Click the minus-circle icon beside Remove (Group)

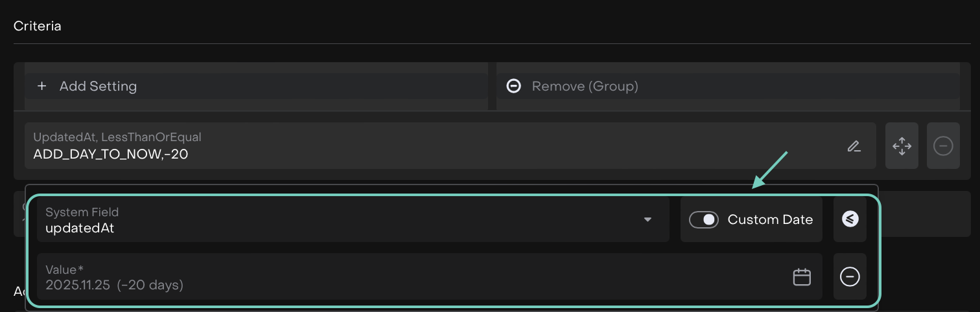coord(513,86)
